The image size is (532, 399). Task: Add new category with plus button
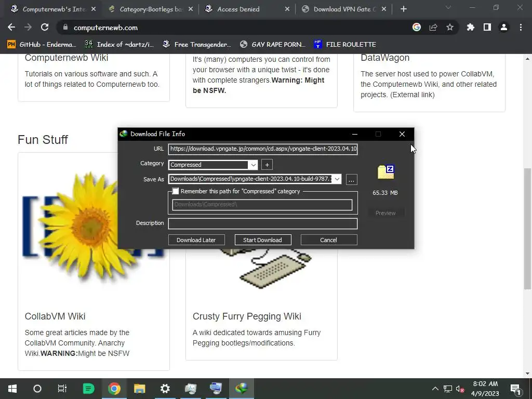(267, 165)
